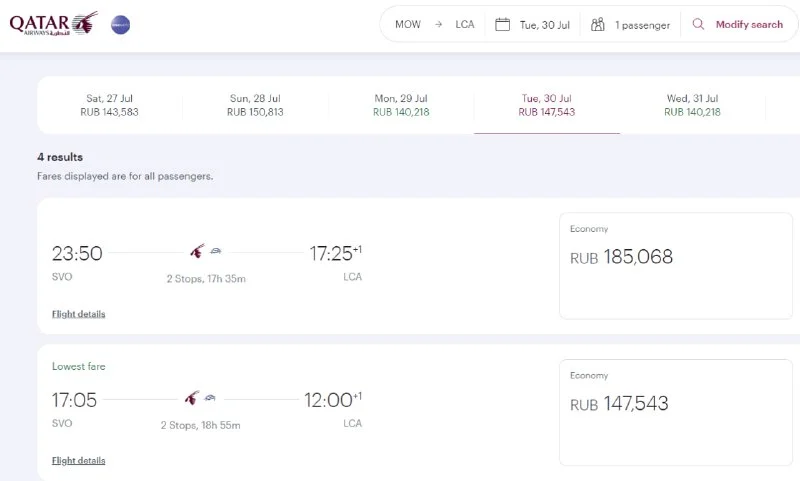This screenshot has width=800, height=481.
Task: Switch to Mon, 29 Jul fares
Action: 401,105
